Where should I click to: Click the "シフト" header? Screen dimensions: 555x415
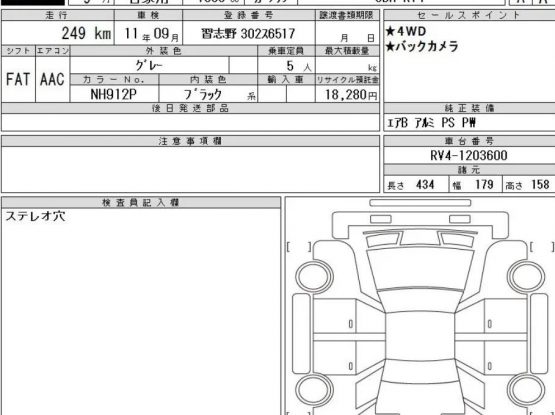18,51
